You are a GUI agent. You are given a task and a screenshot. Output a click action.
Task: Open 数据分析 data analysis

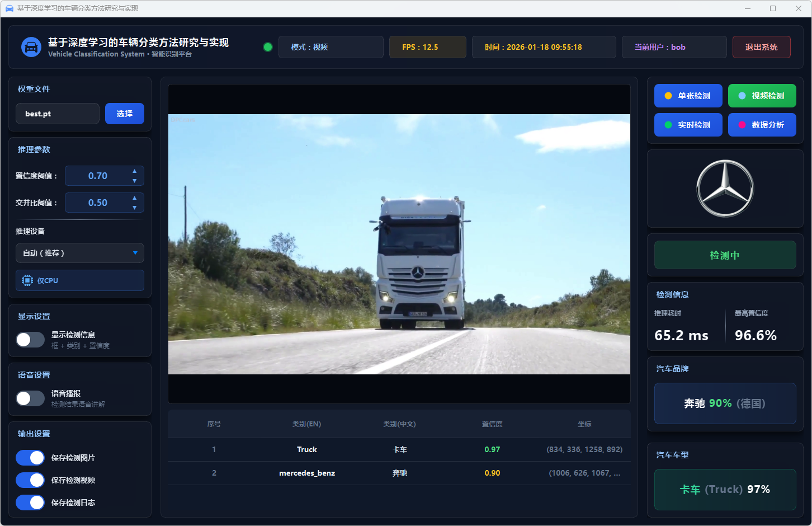[762, 125]
